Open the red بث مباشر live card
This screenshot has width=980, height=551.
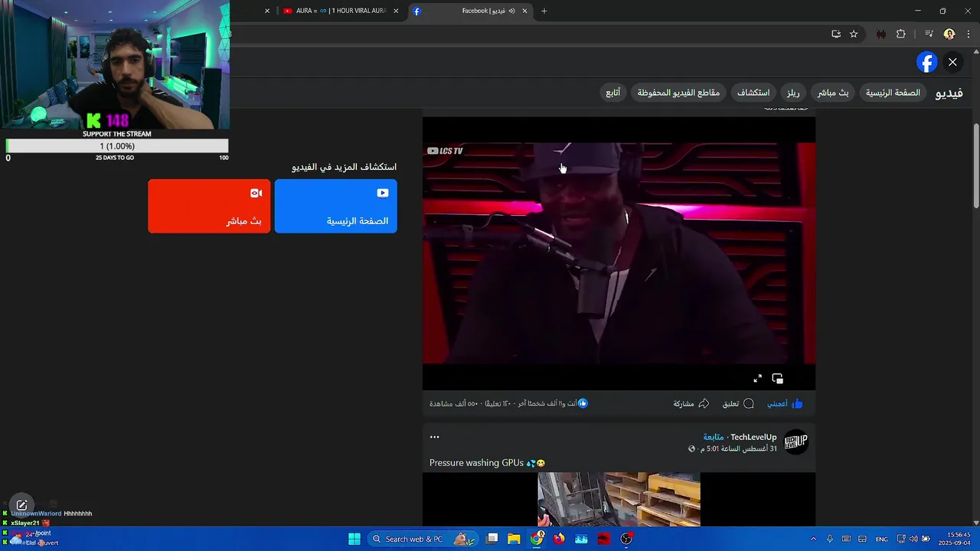tap(209, 206)
